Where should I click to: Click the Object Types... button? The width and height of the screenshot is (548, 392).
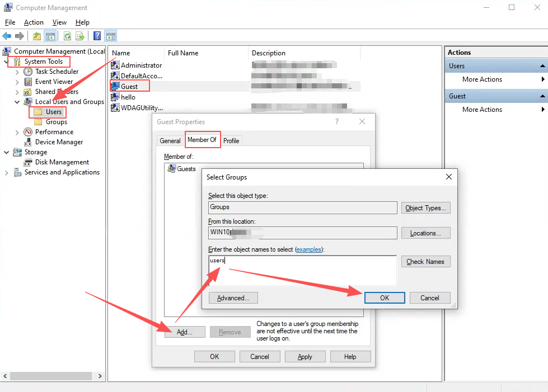pyautogui.click(x=425, y=207)
